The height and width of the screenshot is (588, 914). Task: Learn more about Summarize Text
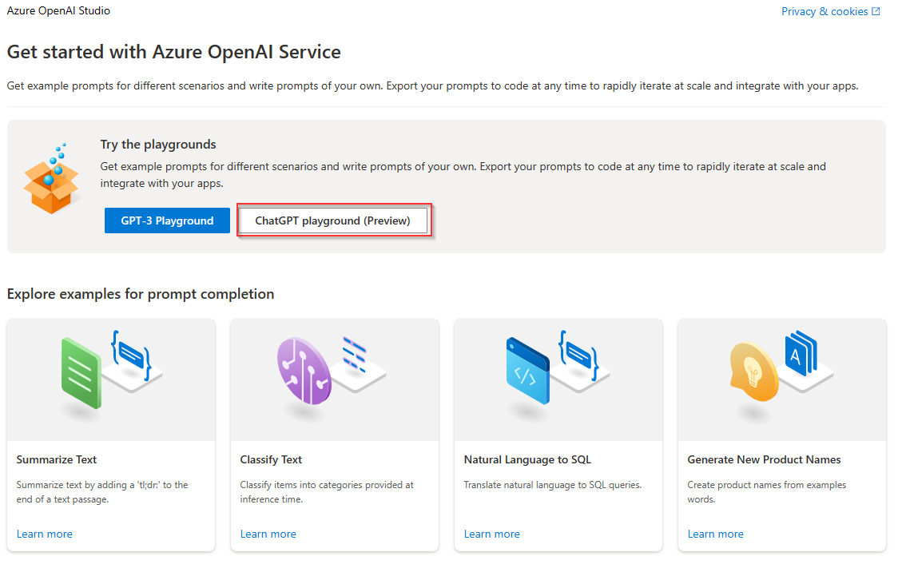(x=44, y=534)
